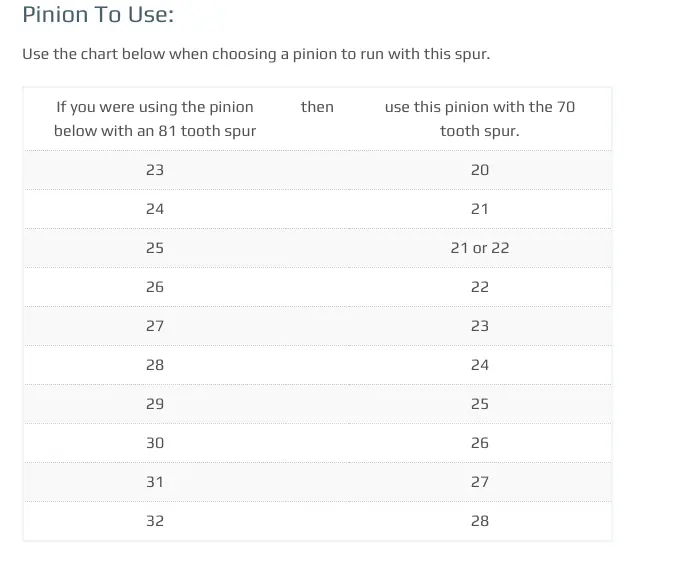The width and height of the screenshot is (685, 580).
Task: Select the '21 or 22' cell
Action: point(480,248)
